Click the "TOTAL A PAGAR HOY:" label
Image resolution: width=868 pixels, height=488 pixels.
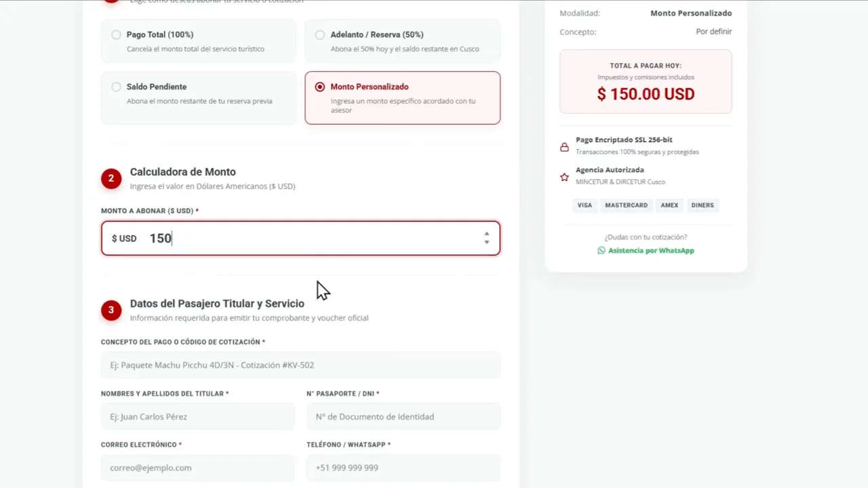pyautogui.click(x=646, y=66)
